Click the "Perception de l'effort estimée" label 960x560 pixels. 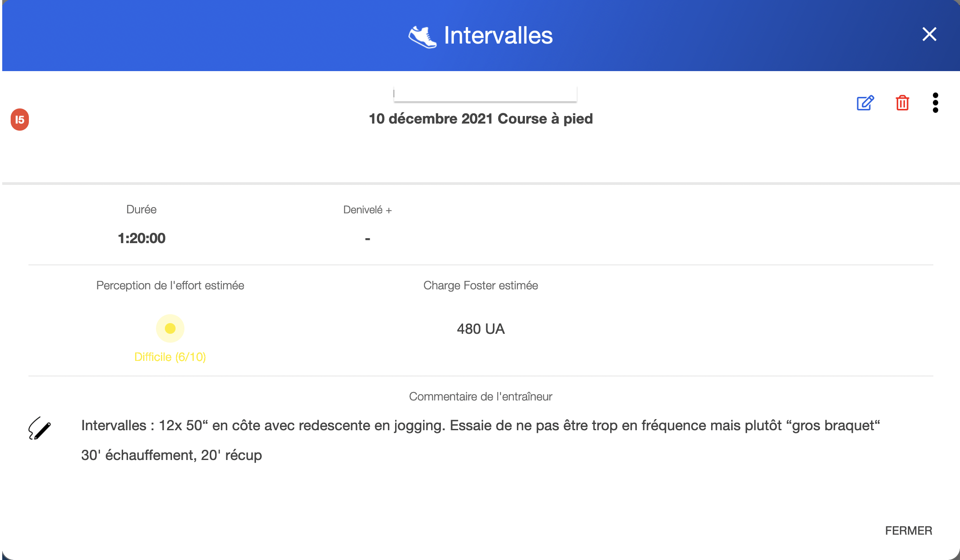click(x=170, y=285)
